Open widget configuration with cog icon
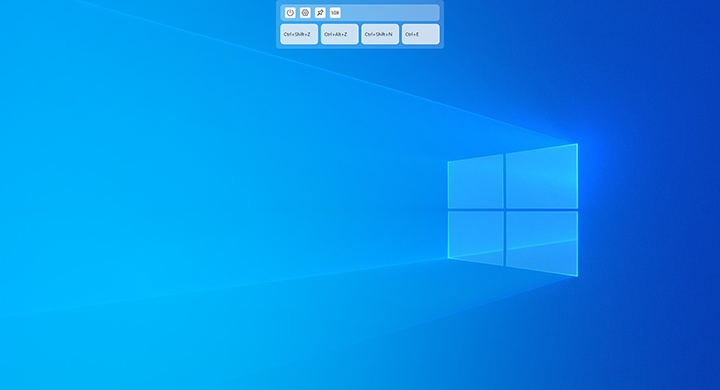Screen dimensions: 720x390 tap(305, 13)
